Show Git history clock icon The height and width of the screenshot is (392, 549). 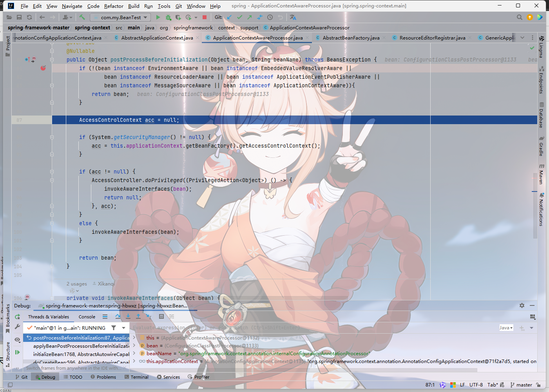[270, 17]
